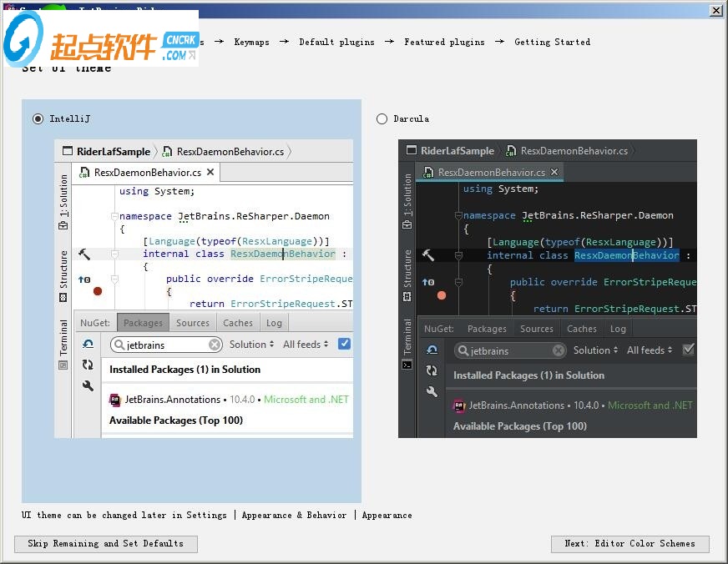This screenshot has height=564, width=728.
Task: Jump to the Getting Started step
Action: pos(552,42)
